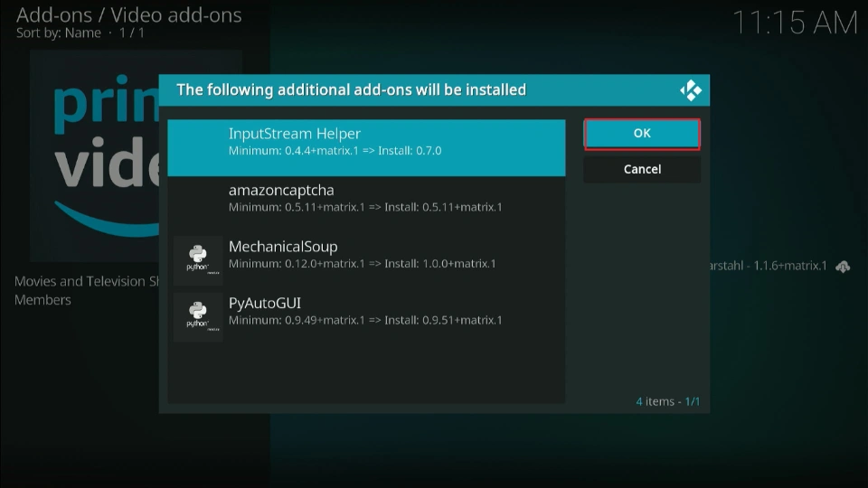Click the 11:15 AM clock
The image size is (868, 488).
point(795,23)
